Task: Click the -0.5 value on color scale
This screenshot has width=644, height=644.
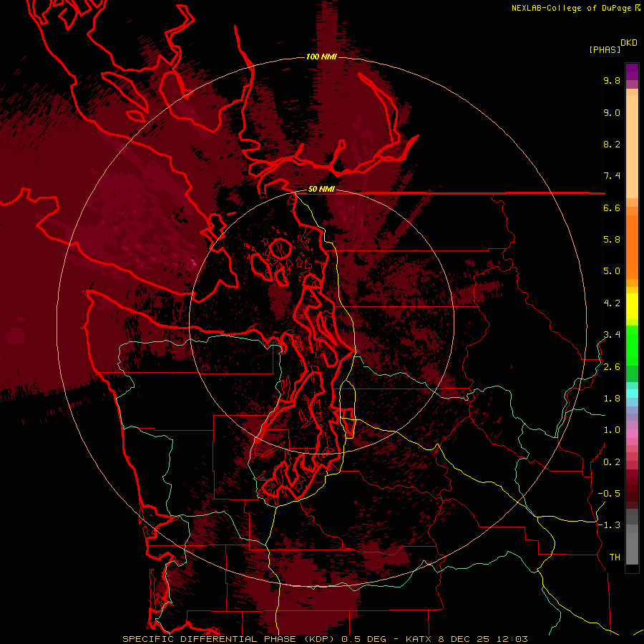Action: [609, 494]
